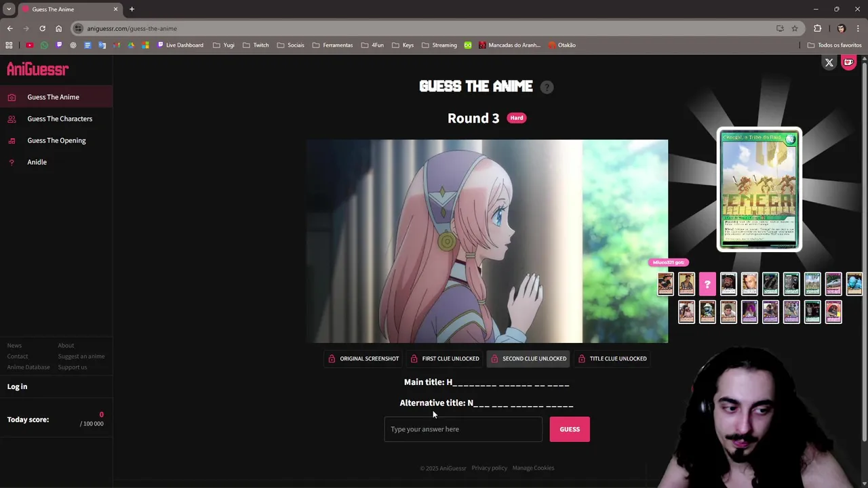This screenshot has height=488, width=868.
Task: Expand the Todos os favoritos folder
Action: pos(834,45)
